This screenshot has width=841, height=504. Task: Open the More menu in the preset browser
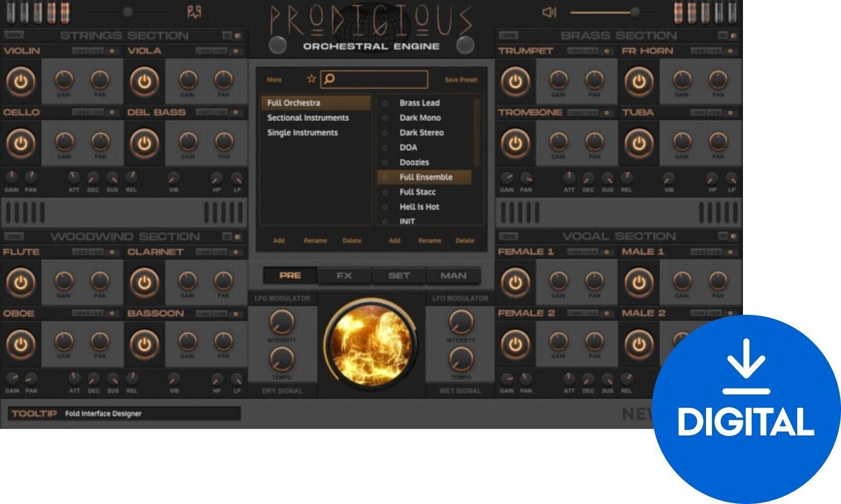274,79
